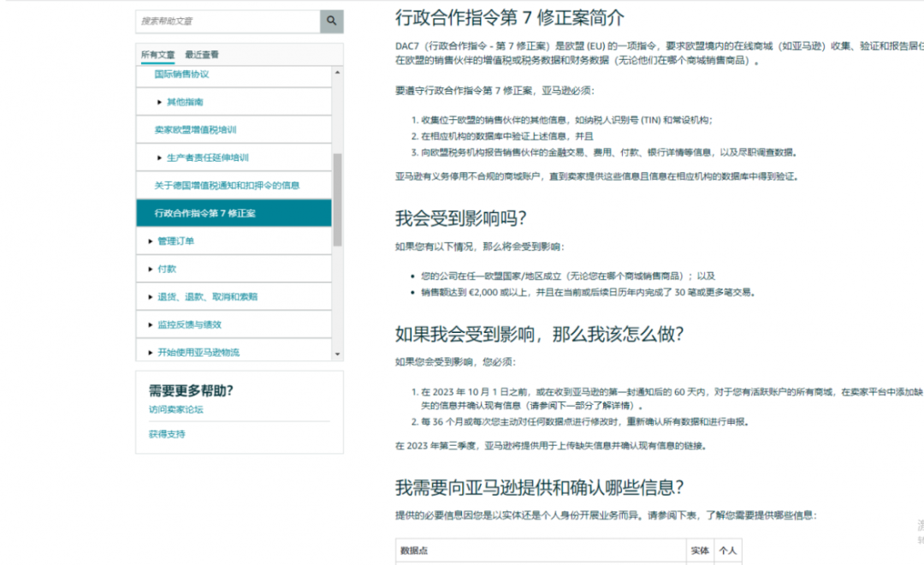Viewport: 924px width, 565px height.
Task: Expand the 付款 sidebar section
Action: tap(167, 268)
